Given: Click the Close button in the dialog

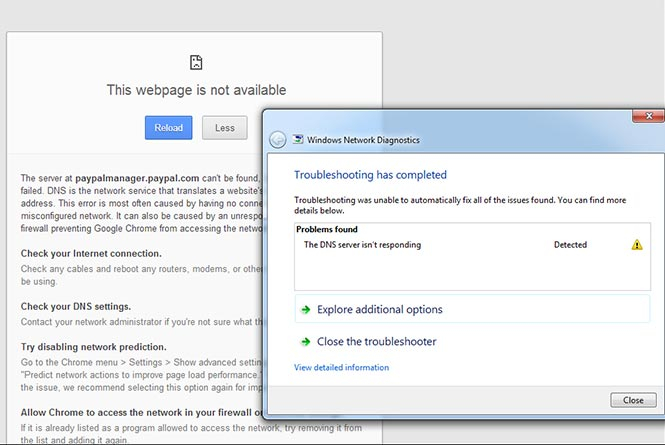Looking at the screenshot, I should coord(633,400).
